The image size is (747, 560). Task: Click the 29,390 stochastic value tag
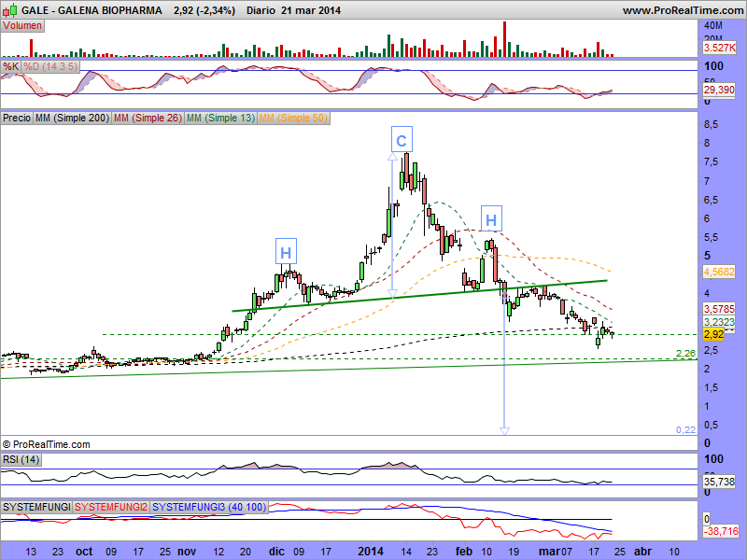[x=719, y=90]
